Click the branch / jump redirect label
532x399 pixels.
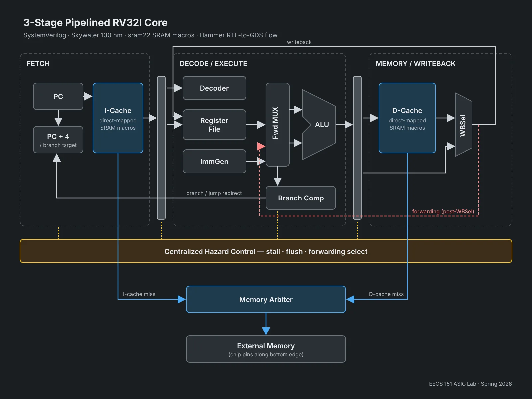(214, 193)
